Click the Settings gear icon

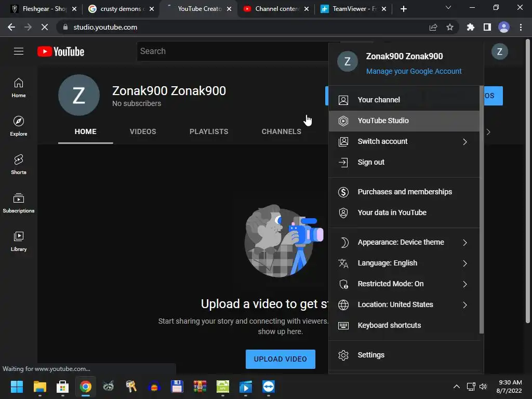[343, 355]
